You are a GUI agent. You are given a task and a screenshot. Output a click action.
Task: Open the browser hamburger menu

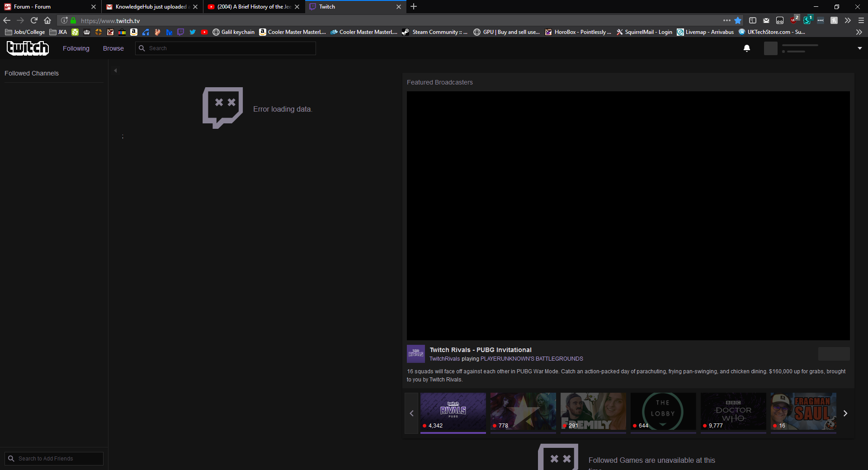point(861,20)
